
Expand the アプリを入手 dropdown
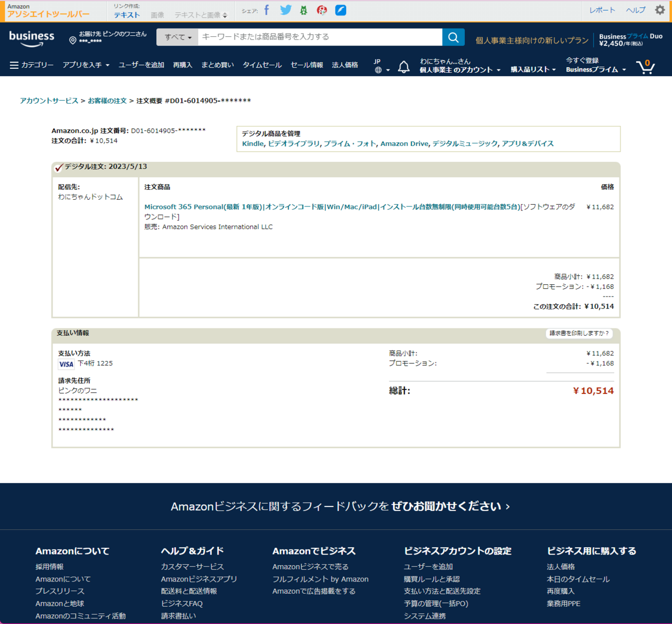point(86,65)
